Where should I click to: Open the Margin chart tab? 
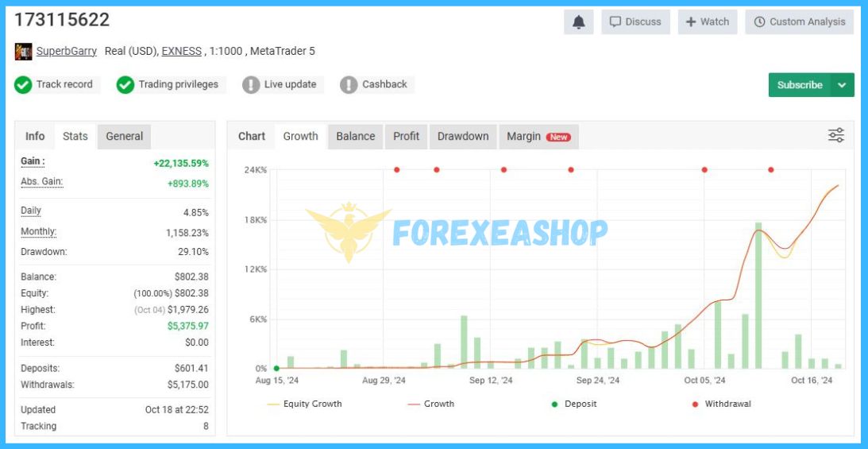pos(538,136)
